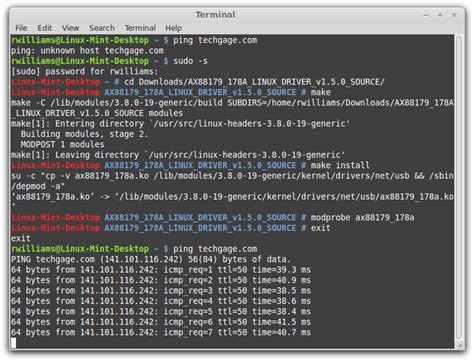Viewport: 474px width, 361px height.
Task: Click the ping reply line icmp_req=5
Action: 161,312
